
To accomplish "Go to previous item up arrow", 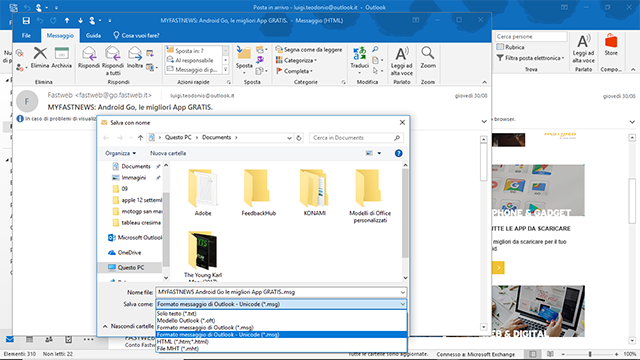I will pos(67,20).
